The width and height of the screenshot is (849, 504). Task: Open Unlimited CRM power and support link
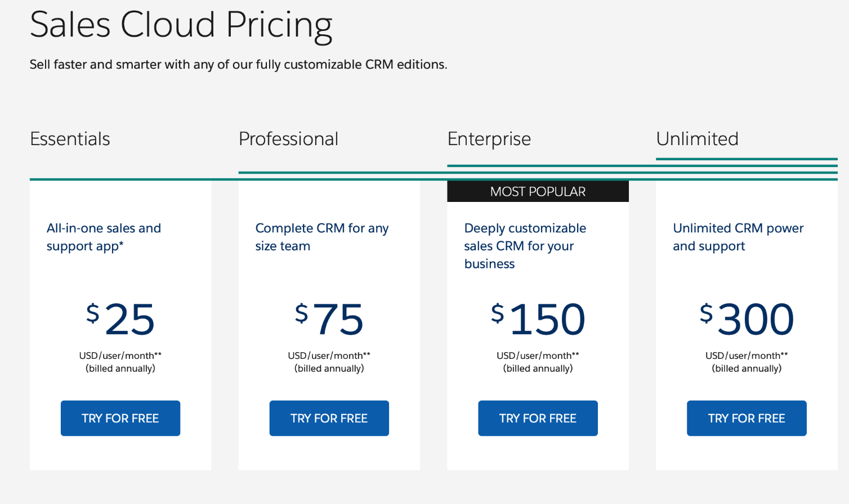[738, 237]
